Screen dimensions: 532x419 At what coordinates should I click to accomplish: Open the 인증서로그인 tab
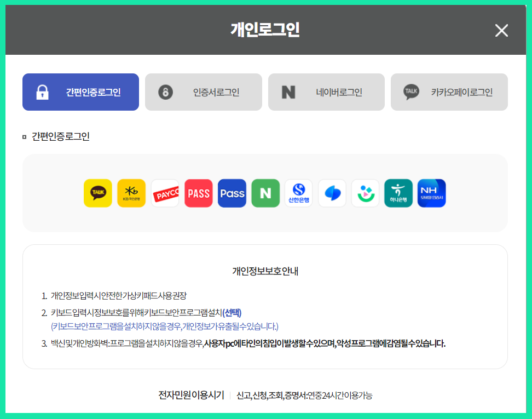[204, 92]
